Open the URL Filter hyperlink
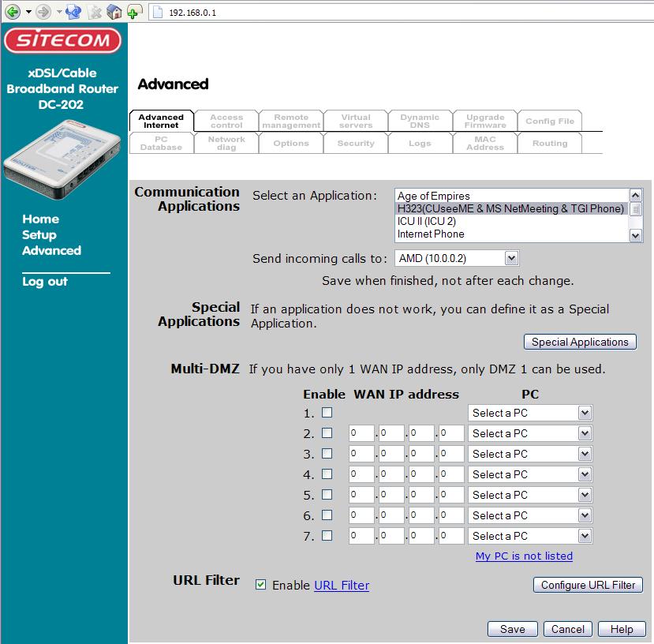The width and height of the screenshot is (654, 644). 342,585
